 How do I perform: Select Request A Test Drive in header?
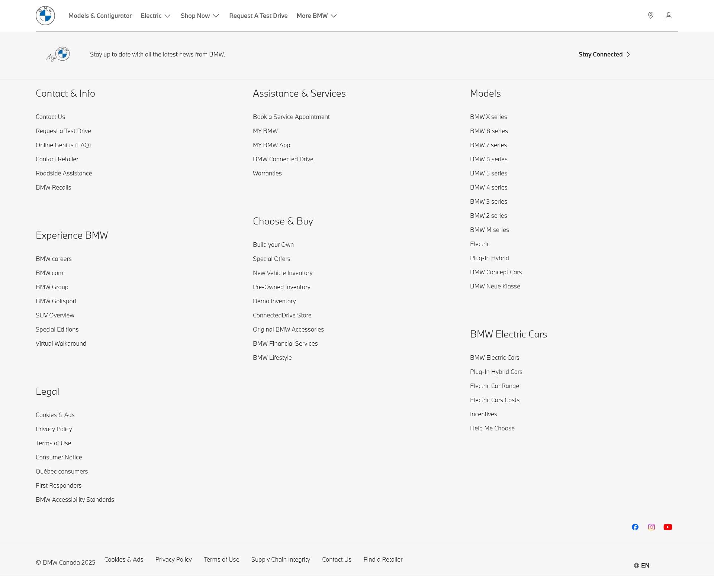pyautogui.click(x=258, y=16)
